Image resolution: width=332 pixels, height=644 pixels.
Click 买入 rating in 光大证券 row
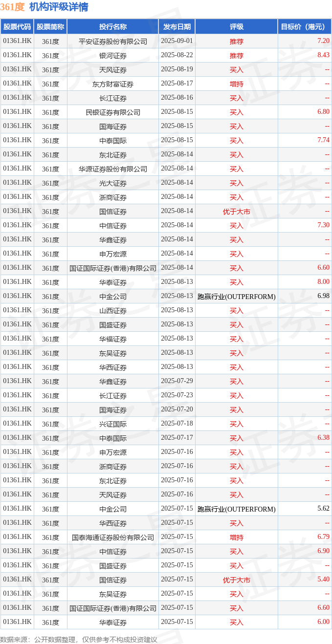tap(237, 183)
